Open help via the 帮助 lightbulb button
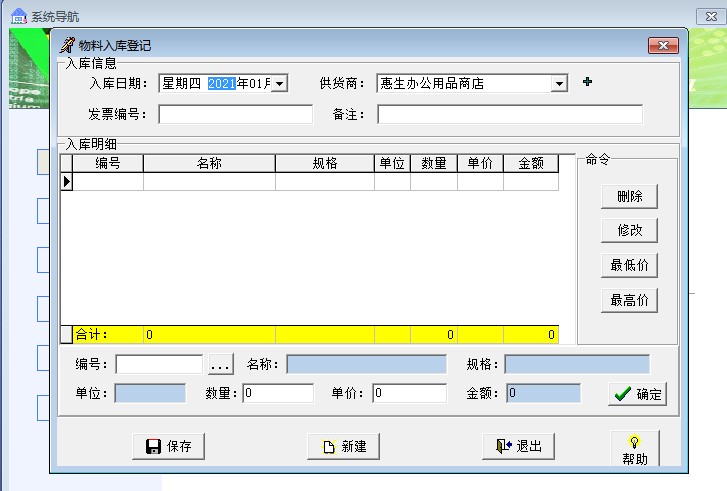The height and width of the screenshot is (491, 727). pyautogui.click(x=635, y=449)
